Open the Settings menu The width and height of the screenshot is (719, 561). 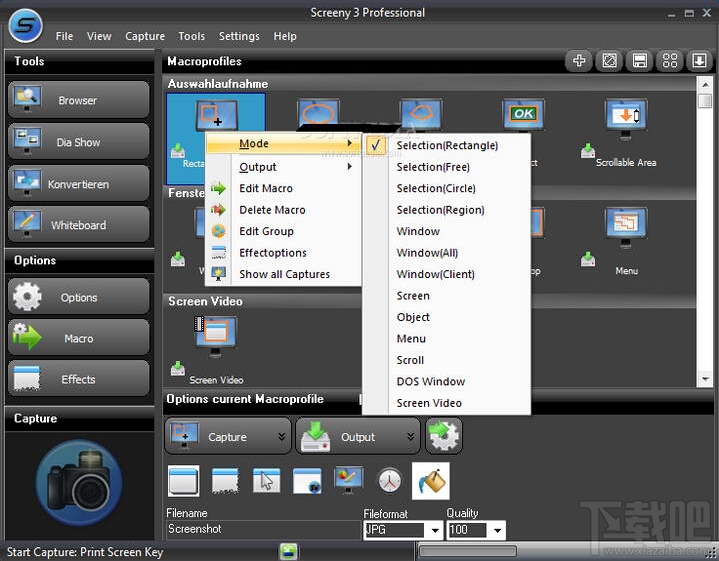pos(239,36)
